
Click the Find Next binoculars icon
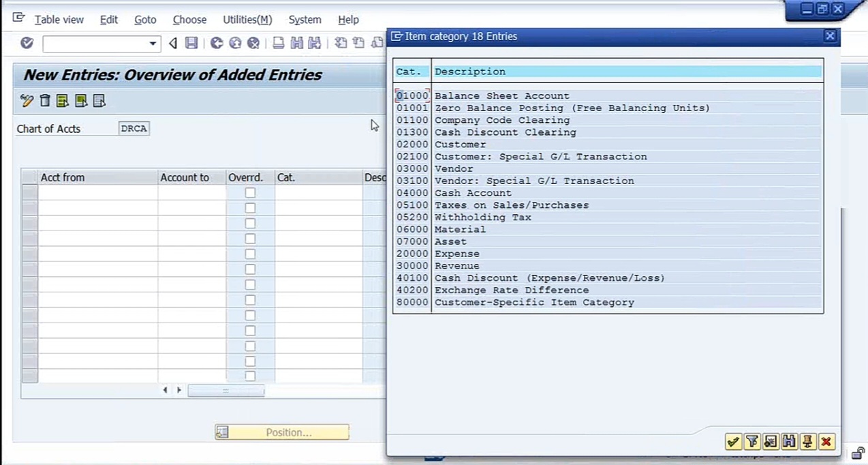[314, 44]
